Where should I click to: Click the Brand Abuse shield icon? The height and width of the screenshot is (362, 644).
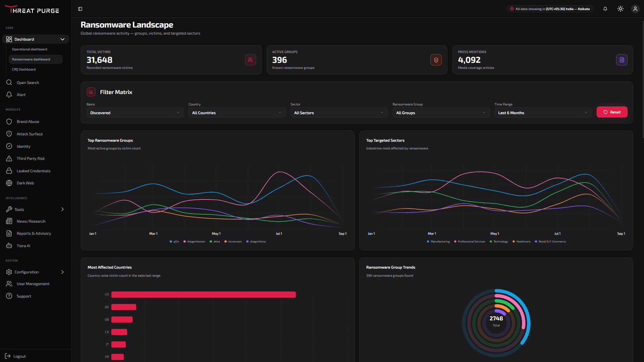point(9,122)
